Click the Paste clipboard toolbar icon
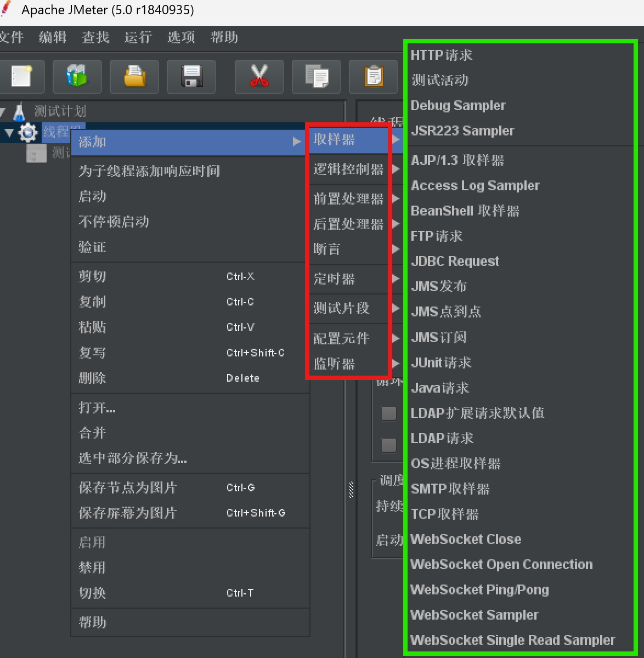 click(374, 76)
